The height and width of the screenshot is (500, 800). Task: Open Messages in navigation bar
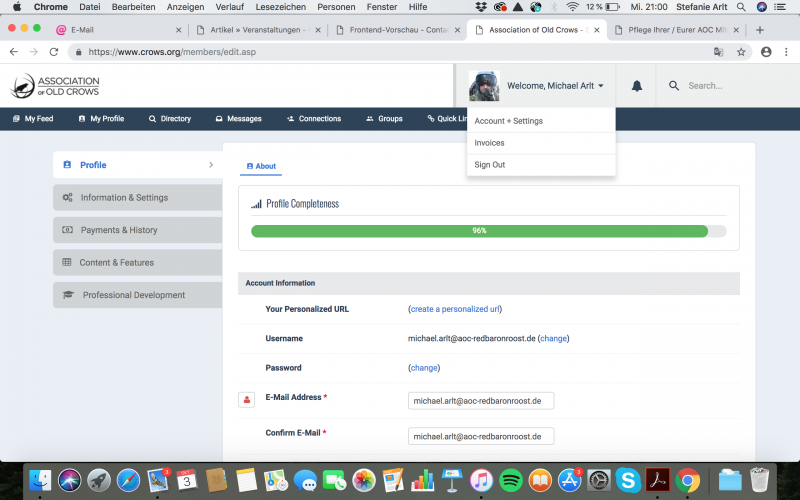(238, 118)
